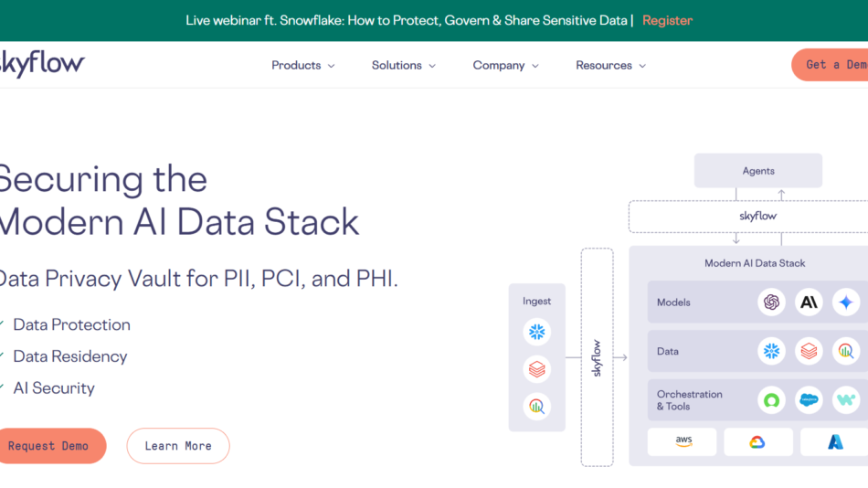Select the Gemini sparkle icon in Models

click(846, 302)
